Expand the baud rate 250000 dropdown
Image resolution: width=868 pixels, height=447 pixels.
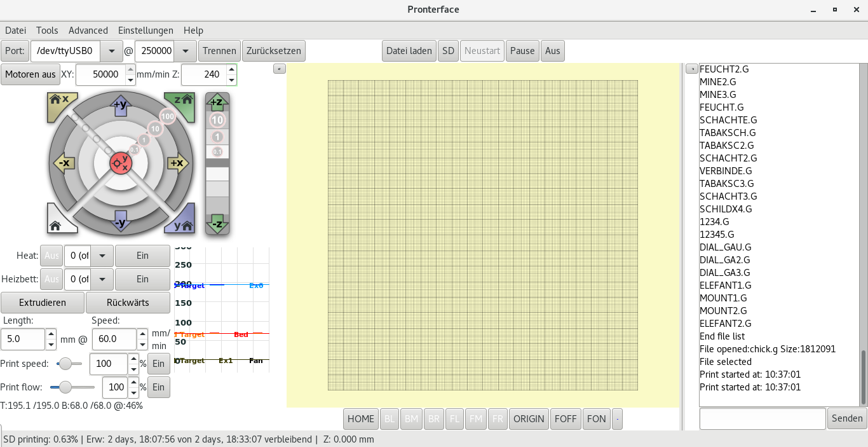(185, 51)
